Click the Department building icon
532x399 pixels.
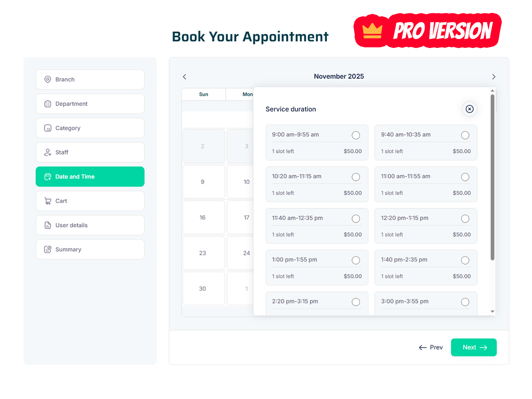(48, 104)
